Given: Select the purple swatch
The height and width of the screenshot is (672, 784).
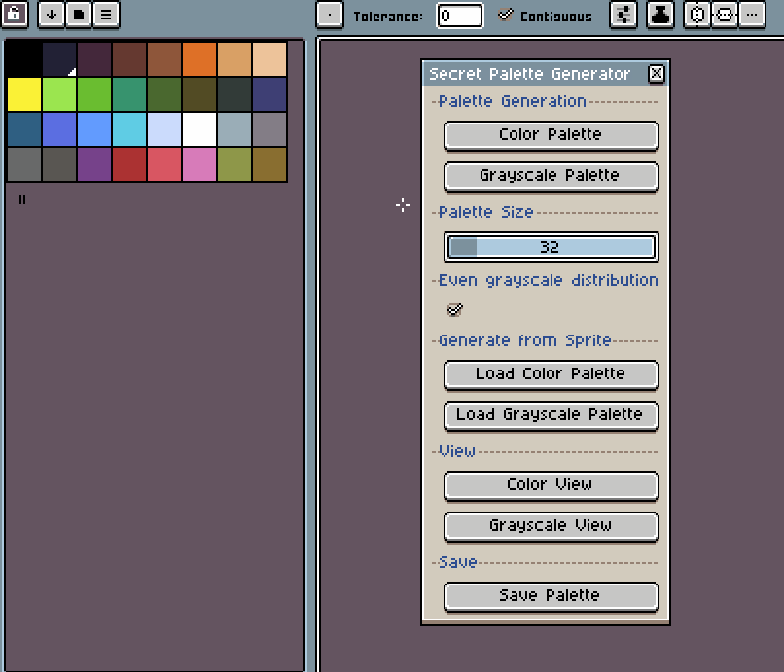Looking at the screenshot, I should [94, 164].
